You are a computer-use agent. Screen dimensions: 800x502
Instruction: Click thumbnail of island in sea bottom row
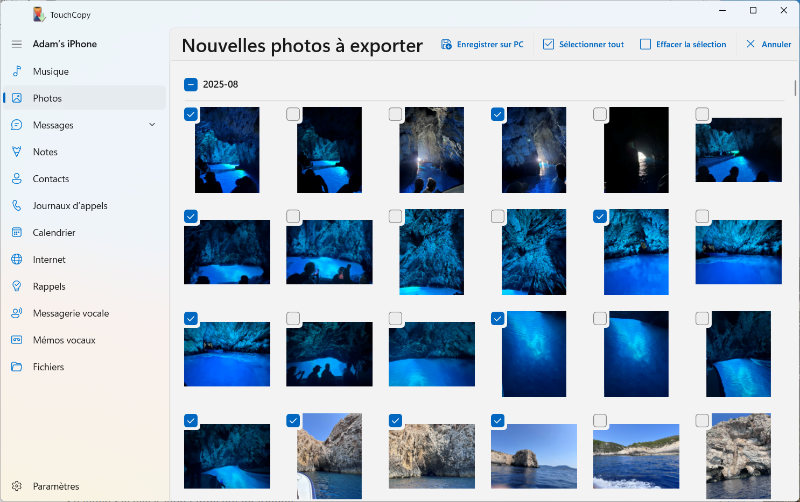pyautogui.click(x=534, y=456)
